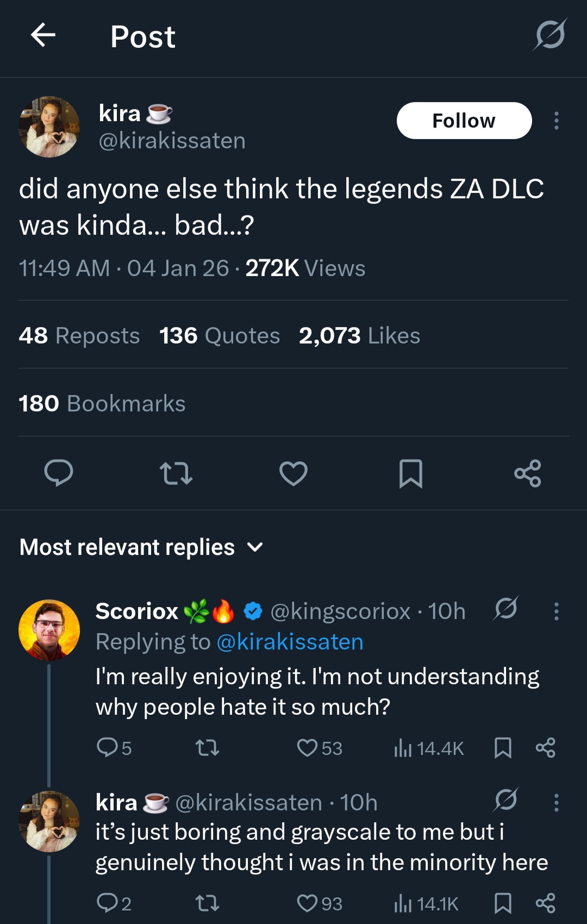Open Grok icon in Post header
Image resolution: width=587 pixels, height=924 pixels.
point(549,35)
